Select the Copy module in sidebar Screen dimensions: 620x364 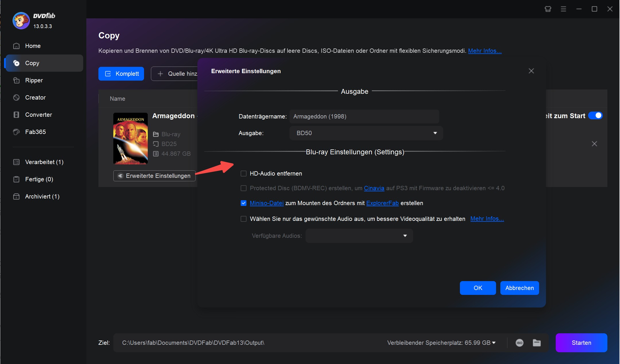(44, 63)
